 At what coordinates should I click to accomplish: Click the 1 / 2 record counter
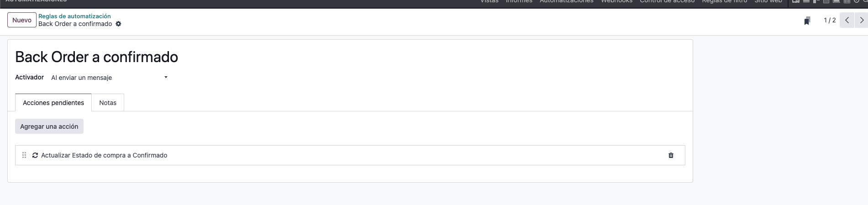coord(830,20)
